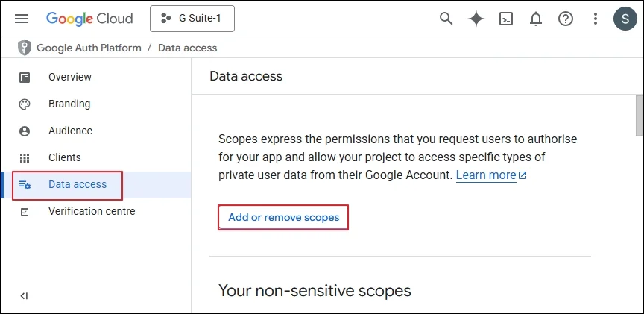
Task: Click the vertical scrollbar thumb
Action: [x=639, y=116]
